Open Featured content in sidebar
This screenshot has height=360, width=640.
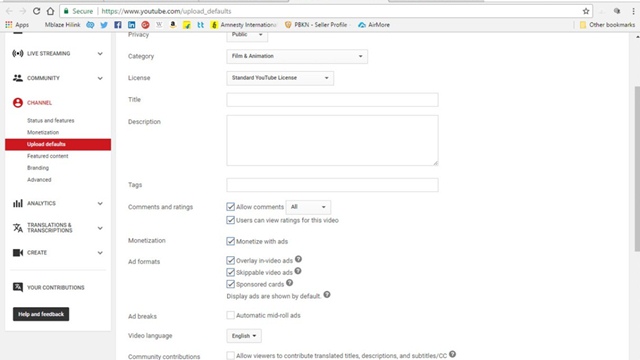[48, 156]
